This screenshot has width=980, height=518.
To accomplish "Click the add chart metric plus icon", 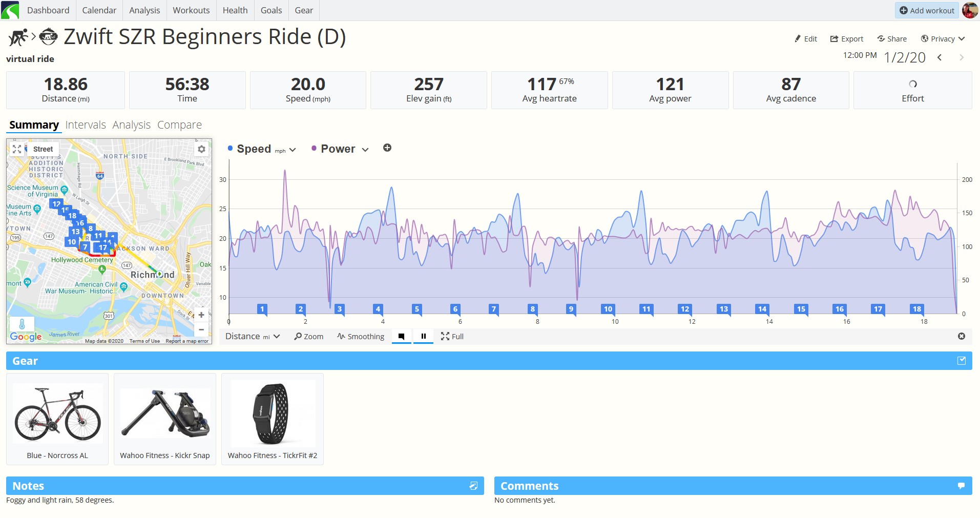I will coord(387,148).
